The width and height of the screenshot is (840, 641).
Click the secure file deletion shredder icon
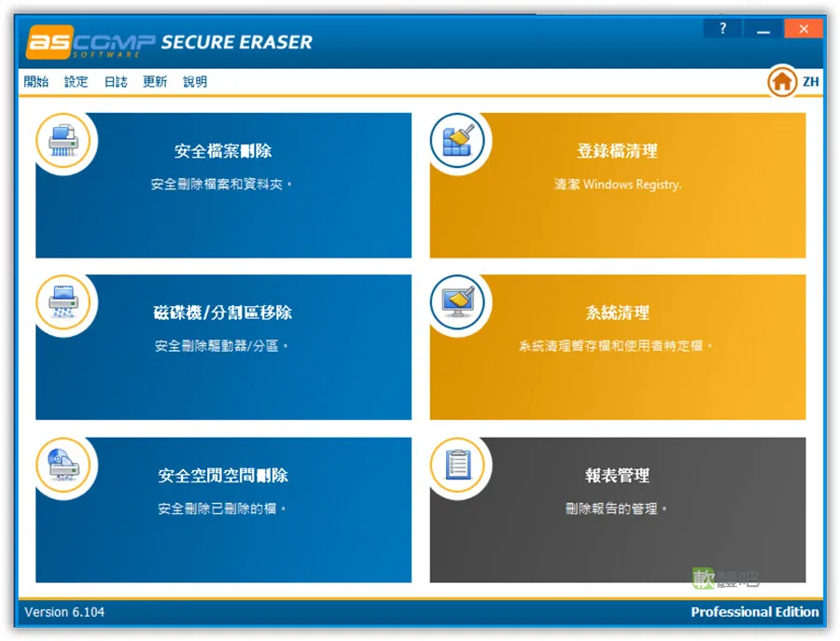pos(63,141)
